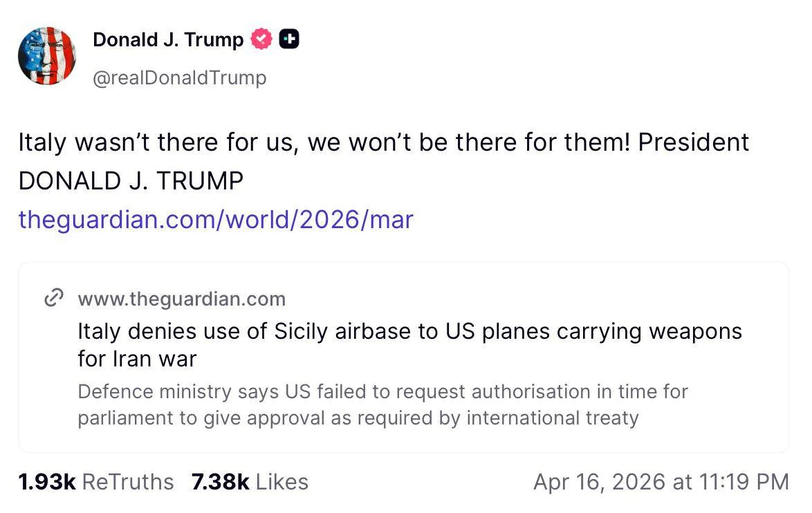Click the ReTruths label
The height and width of the screenshot is (513, 812).
click(128, 482)
